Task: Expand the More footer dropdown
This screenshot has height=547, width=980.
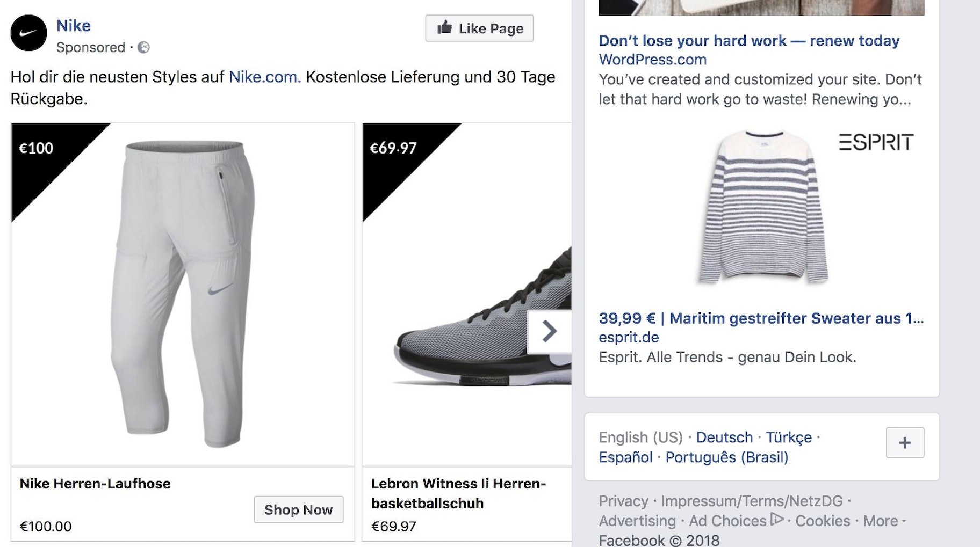Action: (x=884, y=521)
